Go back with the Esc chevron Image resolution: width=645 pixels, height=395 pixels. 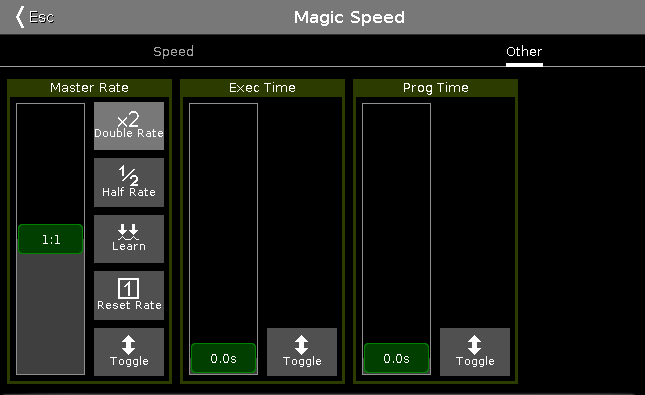tap(35, 17)
